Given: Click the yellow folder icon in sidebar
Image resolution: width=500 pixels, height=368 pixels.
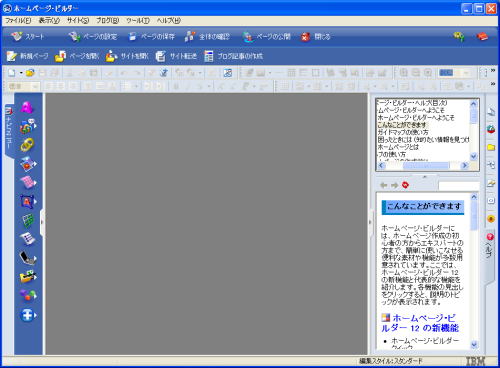Looking at the screenshot, I should pyautogui.click(x=28, y=276).
